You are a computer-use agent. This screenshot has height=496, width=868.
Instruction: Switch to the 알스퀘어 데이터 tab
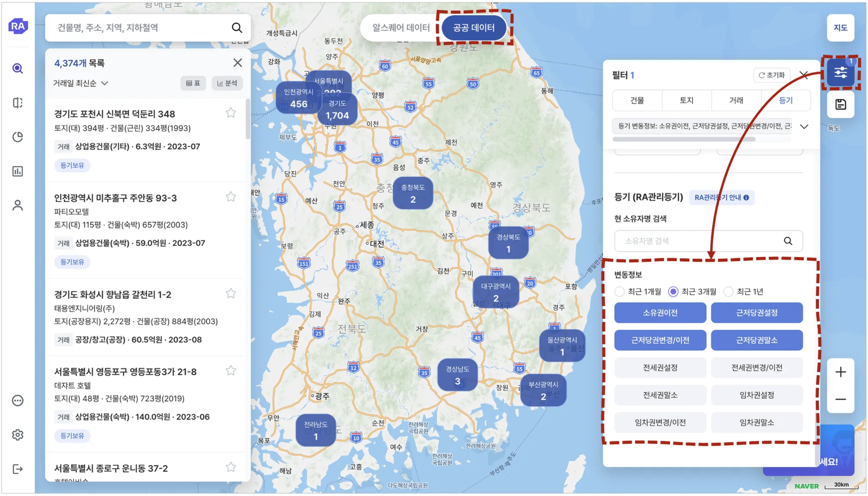coord(401,27)
